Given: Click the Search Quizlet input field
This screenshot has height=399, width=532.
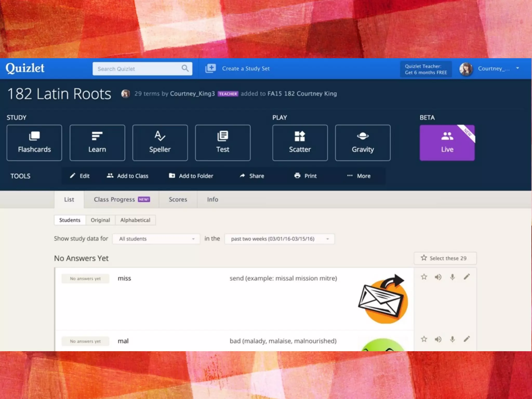Looking at the screenshot, I should coord(138,69).
